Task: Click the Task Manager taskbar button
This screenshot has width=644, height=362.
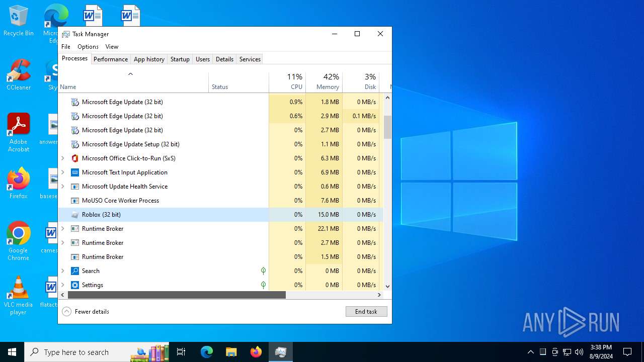Action: [281, 352]
